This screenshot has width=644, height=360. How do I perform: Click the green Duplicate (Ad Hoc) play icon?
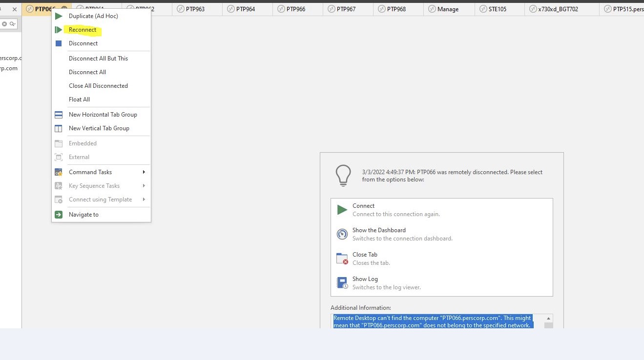click(59, 16)
